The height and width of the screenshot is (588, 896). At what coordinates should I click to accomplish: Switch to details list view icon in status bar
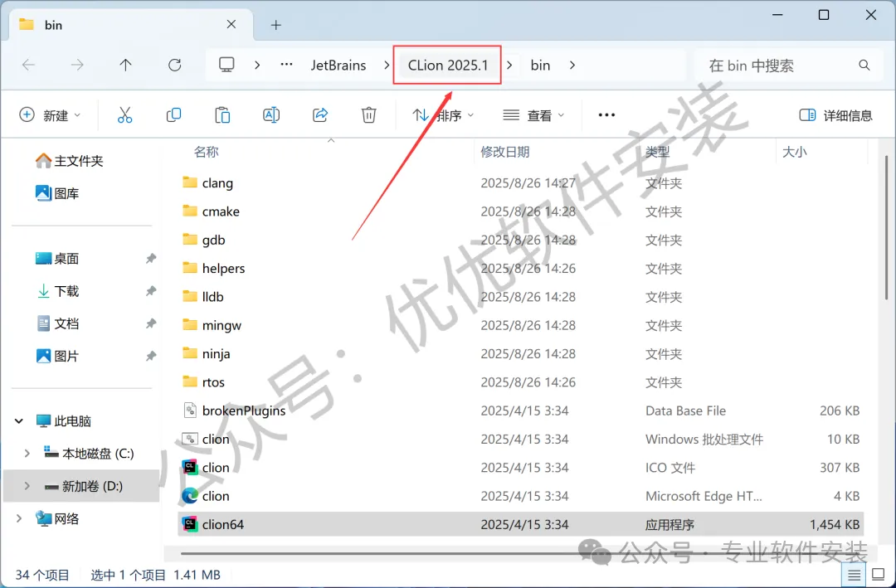point(854,575)
